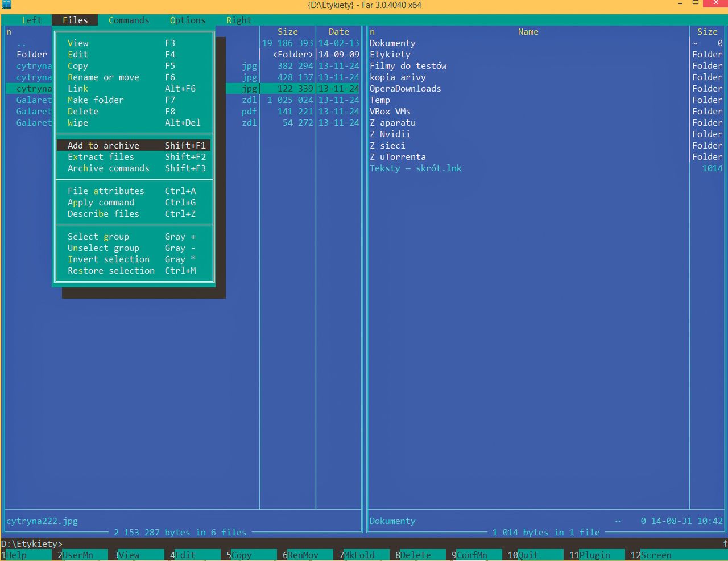Click the jpg file row sized 382 294

click(x=183, y=65)
